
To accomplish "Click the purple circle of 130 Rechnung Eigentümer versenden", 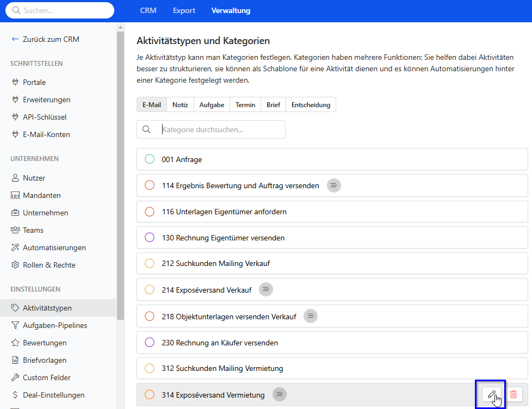I will click(150, 237).
